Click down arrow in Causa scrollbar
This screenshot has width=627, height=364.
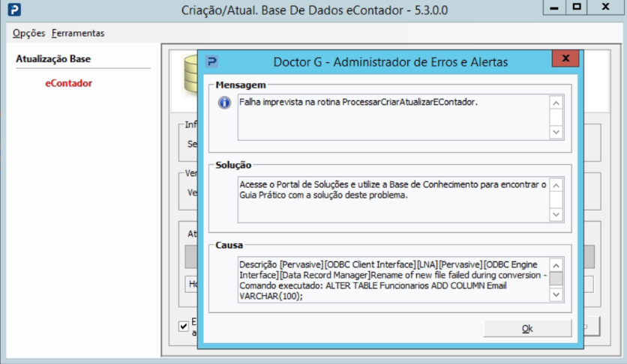(x=556, y=295)
